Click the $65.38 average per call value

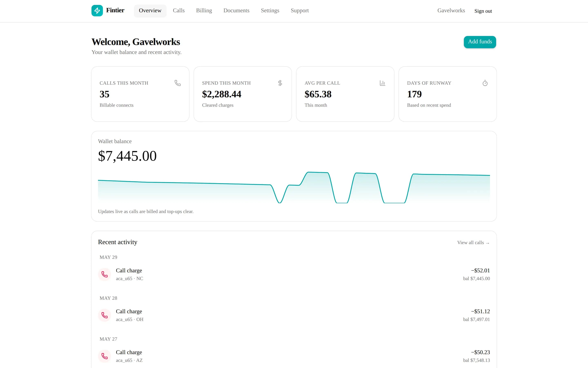[x=318, y=94]
